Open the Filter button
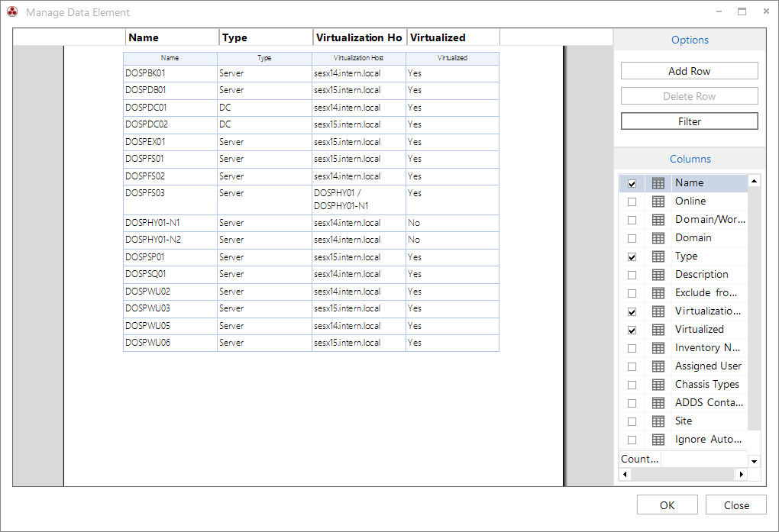The width and height of the screenshot is (779, 532). [689, 121]
